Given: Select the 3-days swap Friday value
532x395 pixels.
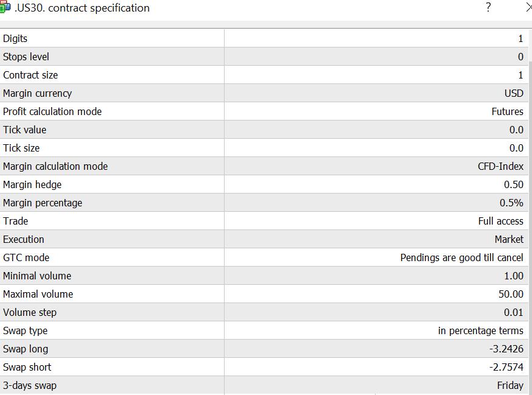Looking at the screenshot, I should (x=510, y=385).
